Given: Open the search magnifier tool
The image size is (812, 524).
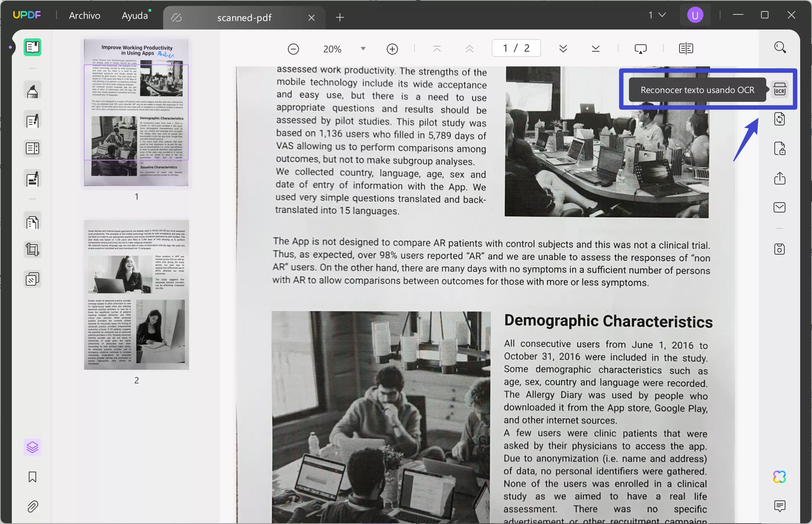Looking at the screenshot, I should 780,47.
